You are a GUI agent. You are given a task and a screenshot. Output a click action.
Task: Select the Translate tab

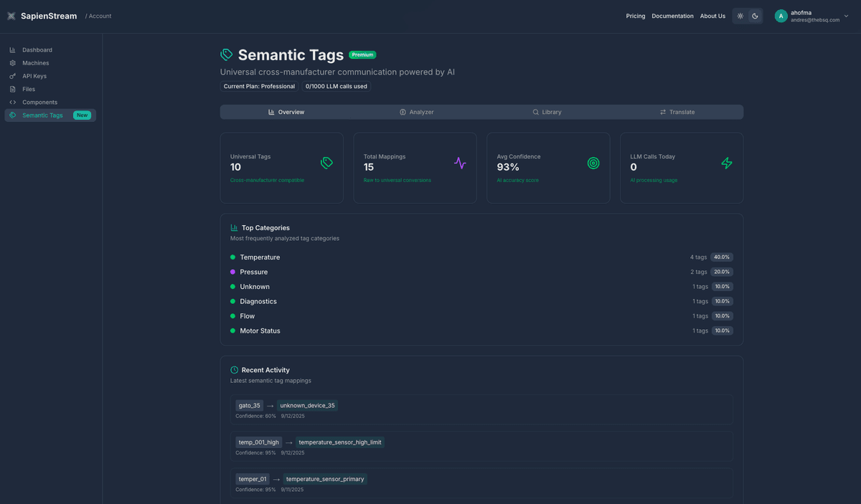tap(677, 112)
